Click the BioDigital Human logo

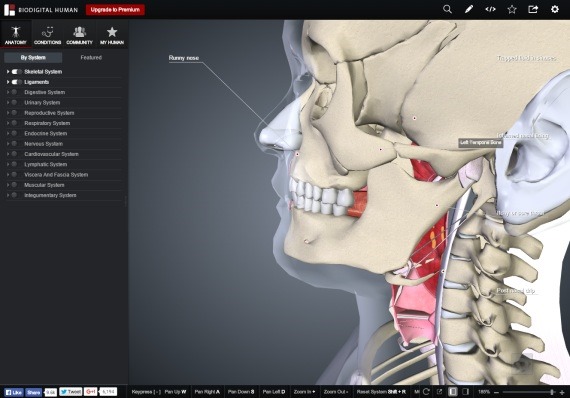point(41,10)
